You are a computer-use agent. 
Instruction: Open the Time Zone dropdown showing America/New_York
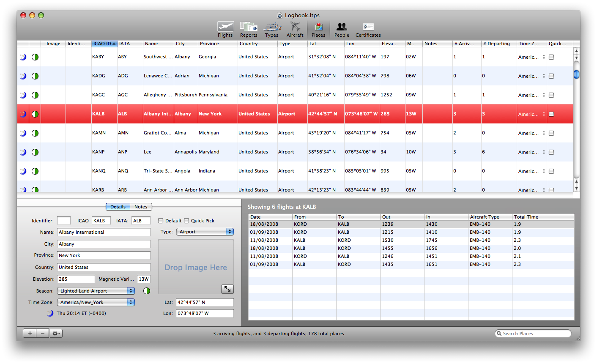point(96,302)
